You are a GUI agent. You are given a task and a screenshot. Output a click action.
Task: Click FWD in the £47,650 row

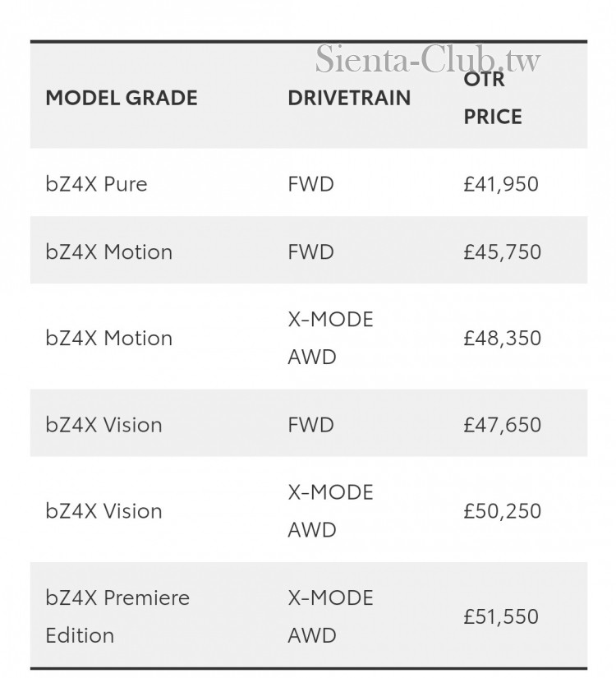click(311, 425)
